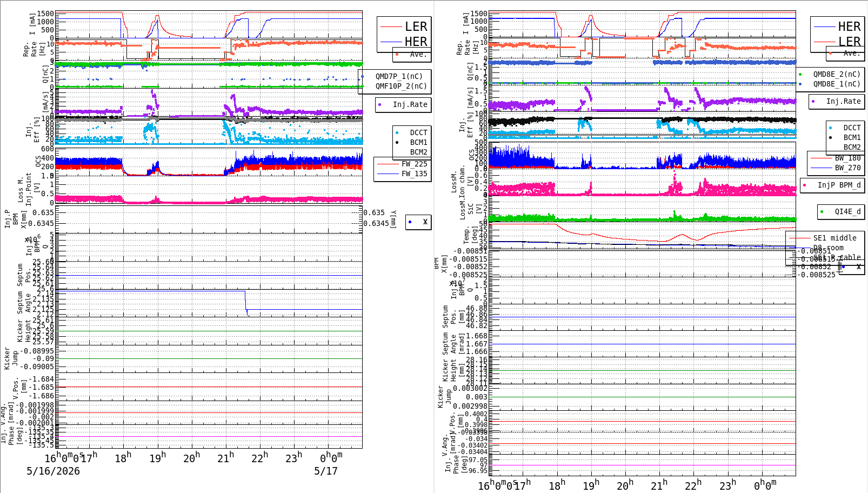The image size is (868, 493).
Task: Click the 22h tick label in right plot
Action: coord(693,485)
